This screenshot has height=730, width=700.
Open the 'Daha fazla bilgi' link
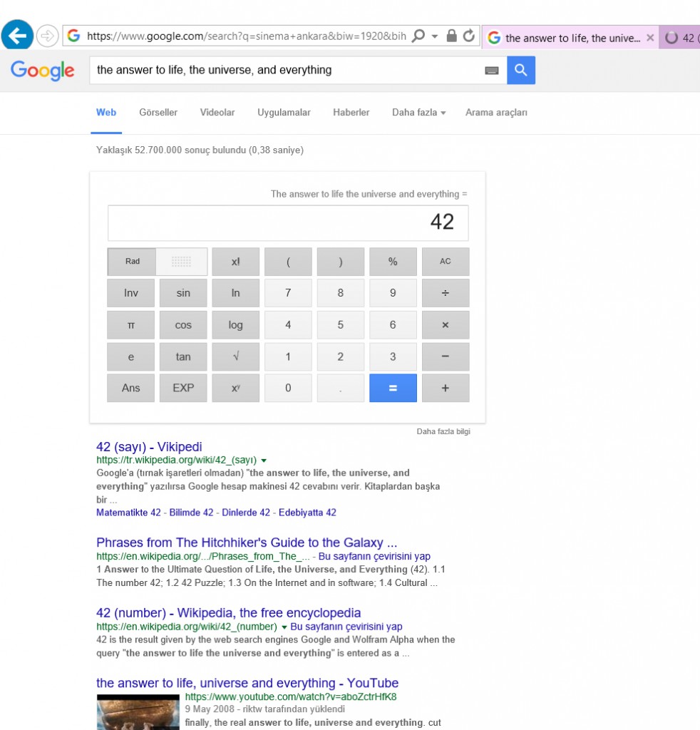(443, 431)
